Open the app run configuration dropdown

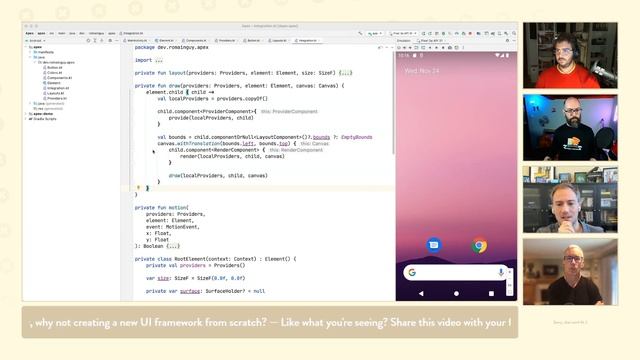tap(375, 33)
